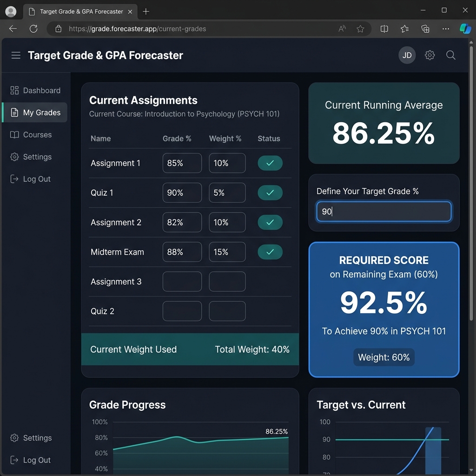Open the Favorites list icon

(405, 29)
